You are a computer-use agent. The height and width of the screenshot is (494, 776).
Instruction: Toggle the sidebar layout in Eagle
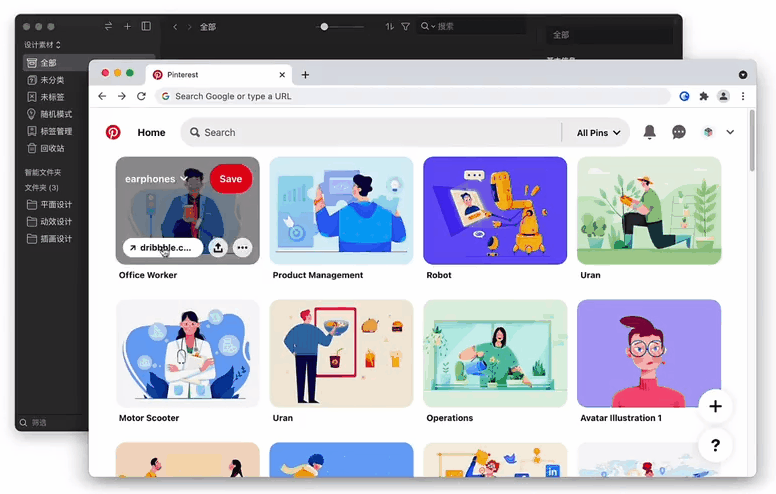146,27
